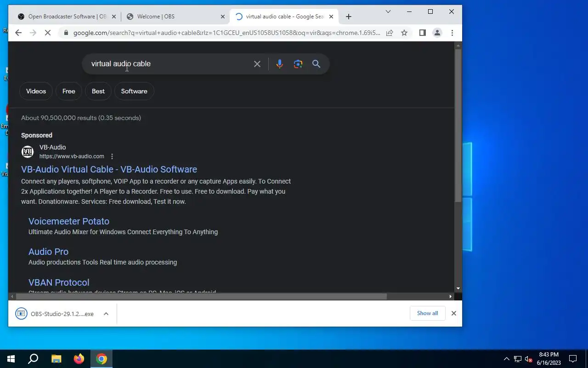Start voice search with the microphone
The width and height of the screenshot is (588, 368).
click(279, 64)
